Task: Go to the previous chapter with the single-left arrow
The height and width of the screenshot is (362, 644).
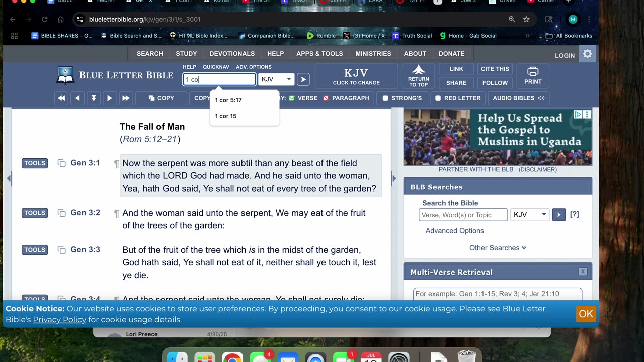Action: (77, 98)
